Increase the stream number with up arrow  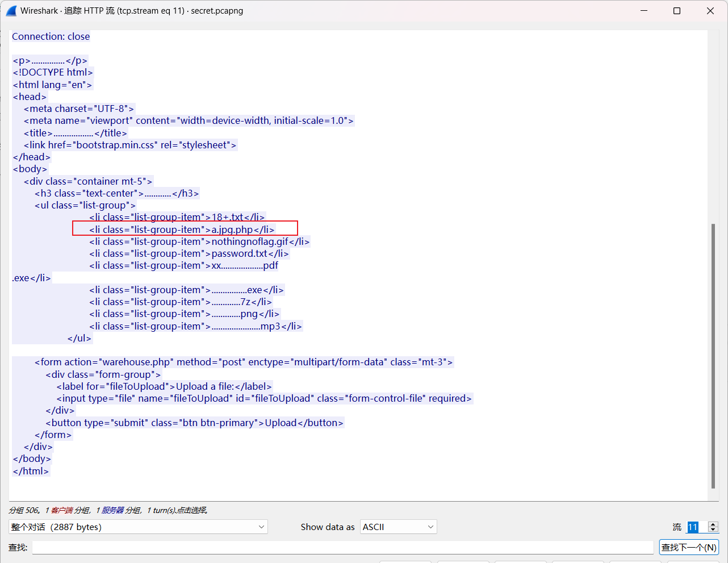(x=714, y=524)
